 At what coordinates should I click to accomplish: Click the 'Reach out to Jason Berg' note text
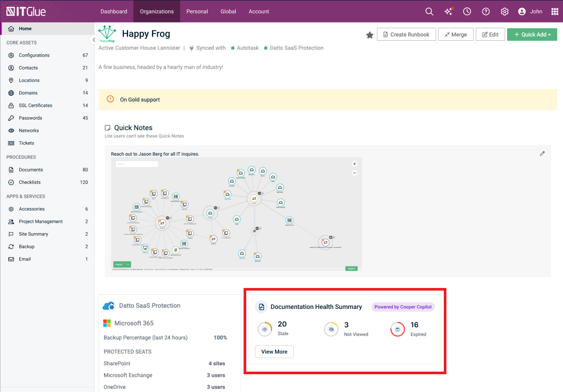(155, 154)
